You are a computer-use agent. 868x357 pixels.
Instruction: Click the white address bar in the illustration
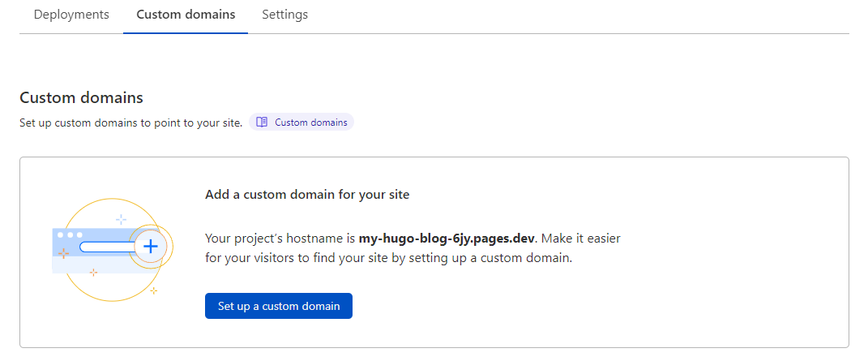[x=105, y=247]
